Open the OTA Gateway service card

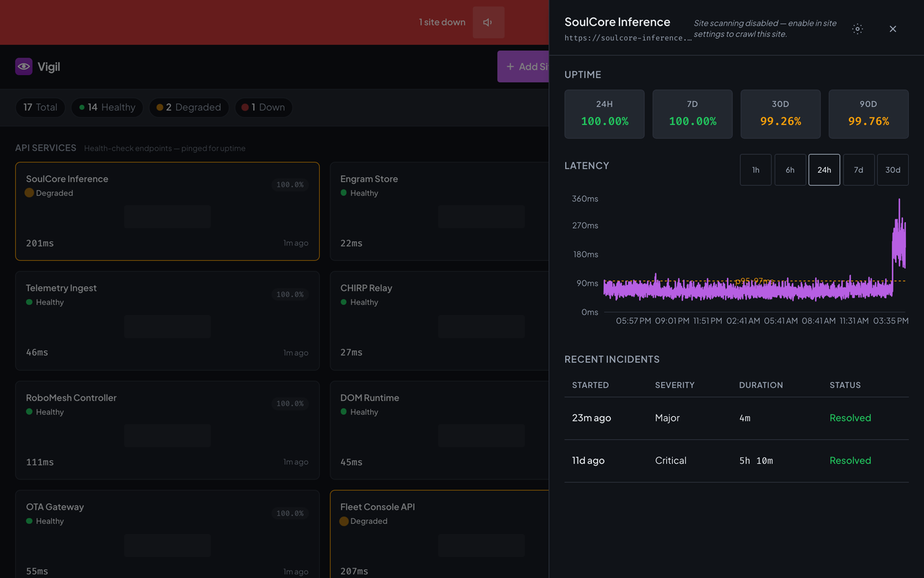pos(167,535)
